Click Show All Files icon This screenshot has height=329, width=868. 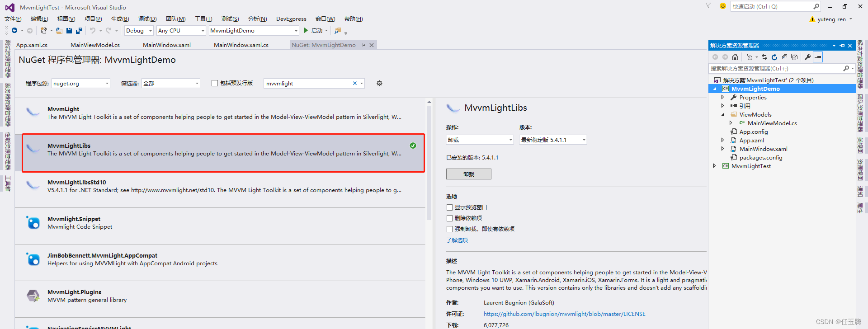pyautogui.click(x=794, y=57)
